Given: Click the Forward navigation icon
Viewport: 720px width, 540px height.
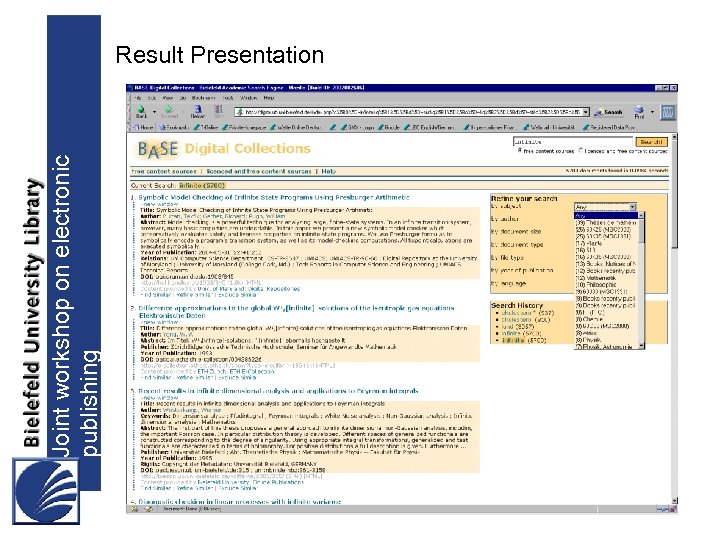Looking at the screenshot, I should point(169,112).
